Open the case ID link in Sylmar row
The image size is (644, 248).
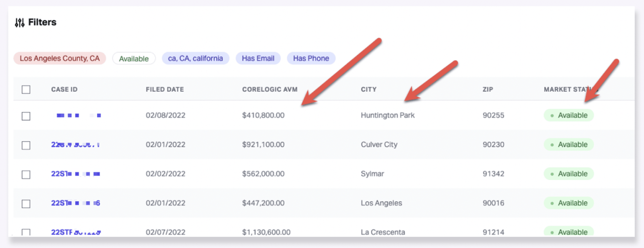point(76,174)
